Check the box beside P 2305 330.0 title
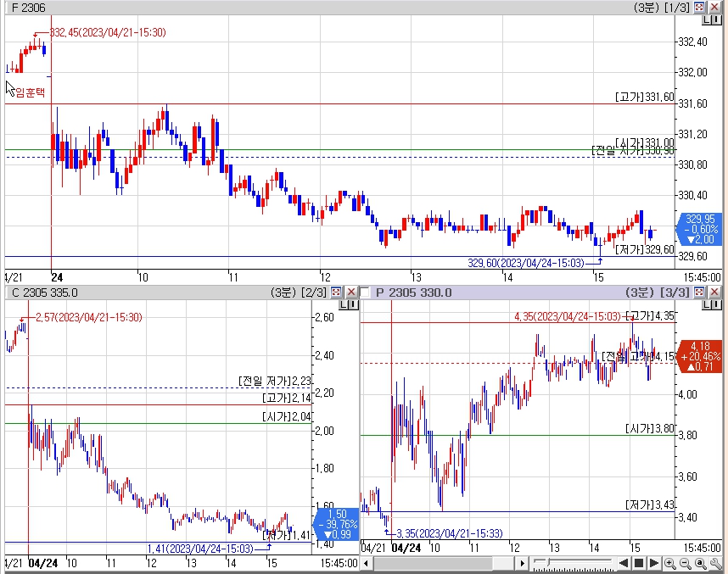 click(x=365, y=293)
